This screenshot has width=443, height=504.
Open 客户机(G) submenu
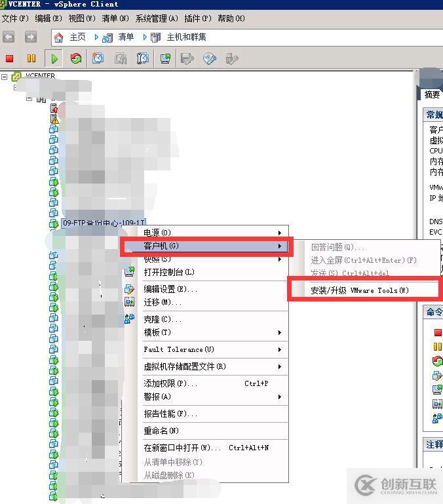(x=206, y=246)
